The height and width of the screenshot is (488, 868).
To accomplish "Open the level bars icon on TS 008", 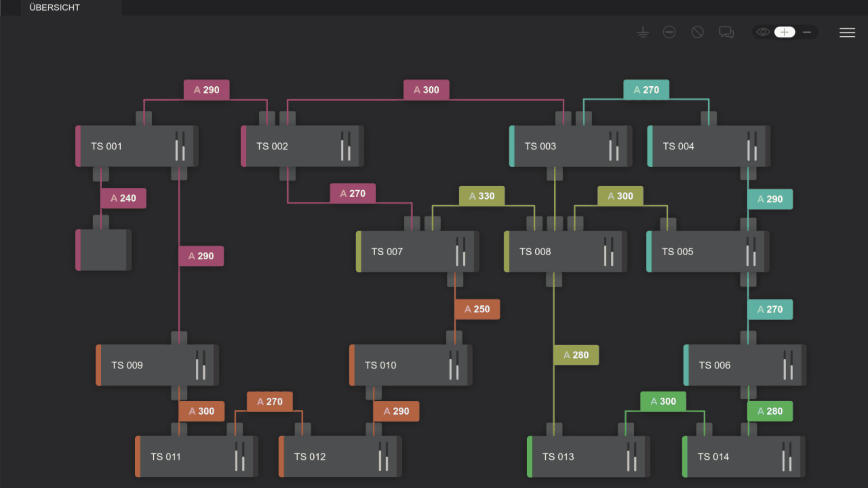I will [609, 252].
